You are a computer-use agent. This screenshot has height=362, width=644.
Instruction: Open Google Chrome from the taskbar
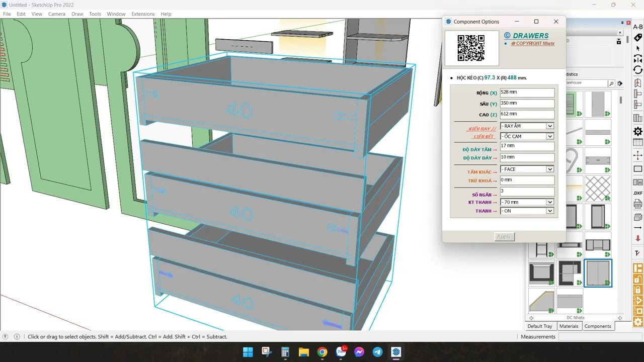click(322, 352)
